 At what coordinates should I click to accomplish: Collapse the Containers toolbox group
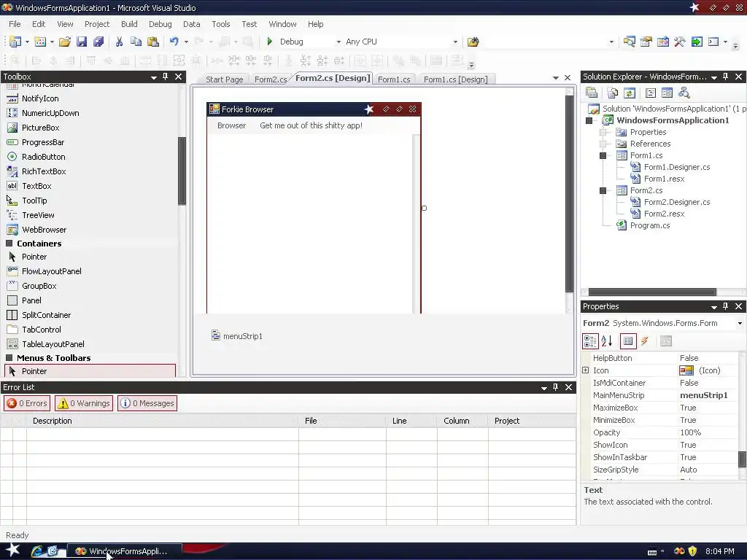tap(9, 244)
